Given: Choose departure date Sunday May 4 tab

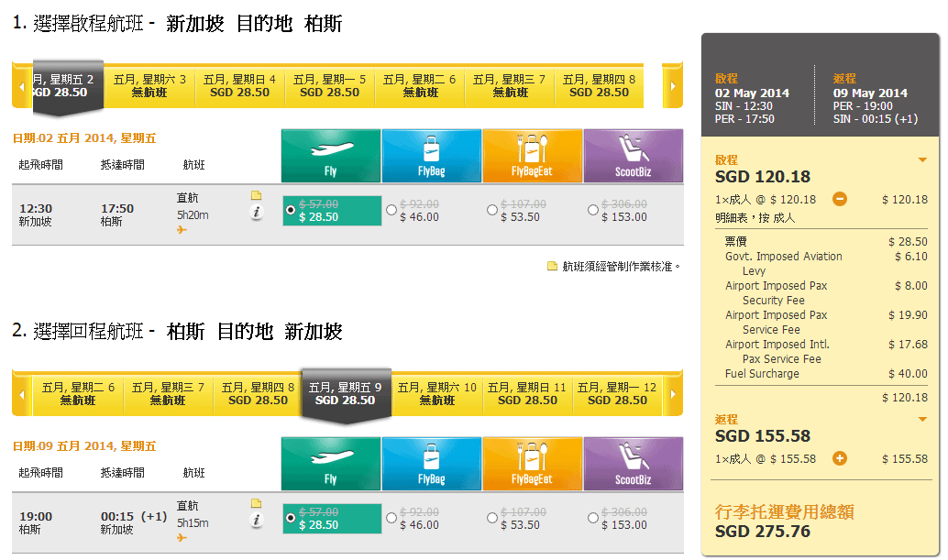Looking at the screenshot, I should [239, 86].
